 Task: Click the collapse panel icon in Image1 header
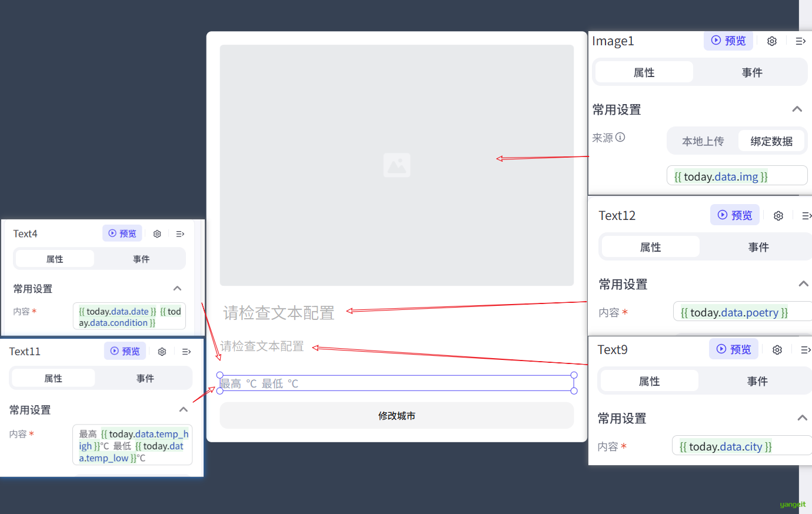pos(800,41)
